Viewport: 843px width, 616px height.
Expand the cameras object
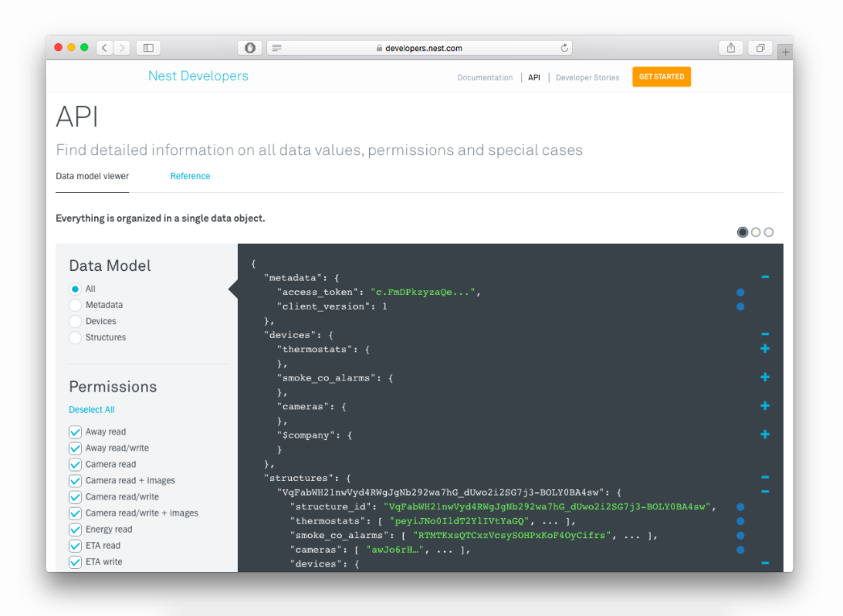pos(765,405)
